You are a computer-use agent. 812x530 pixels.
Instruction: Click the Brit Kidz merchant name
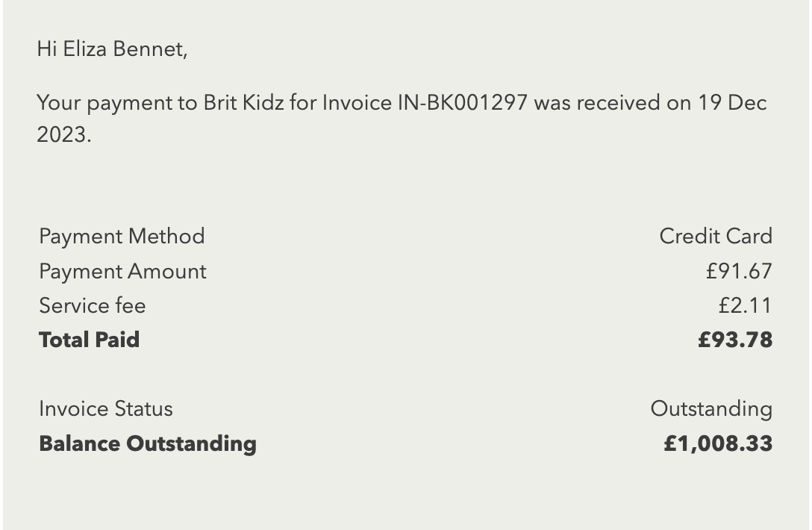click(243, 102)
